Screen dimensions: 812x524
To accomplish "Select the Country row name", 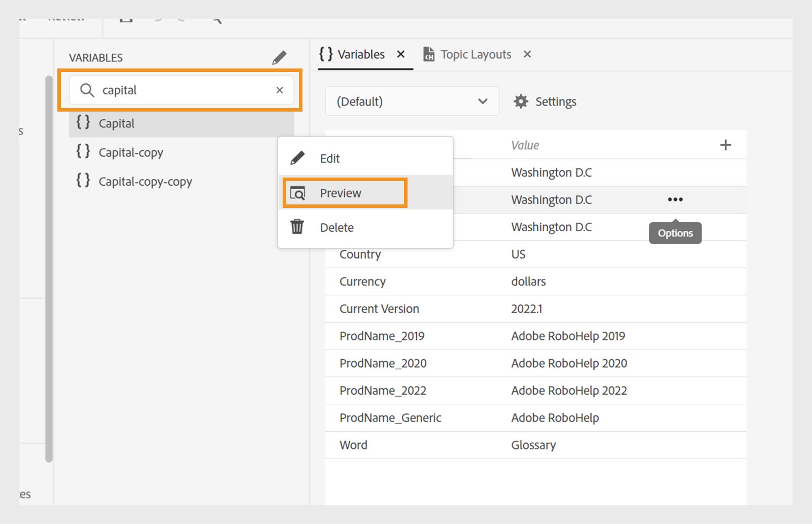I will coord(360,254).
